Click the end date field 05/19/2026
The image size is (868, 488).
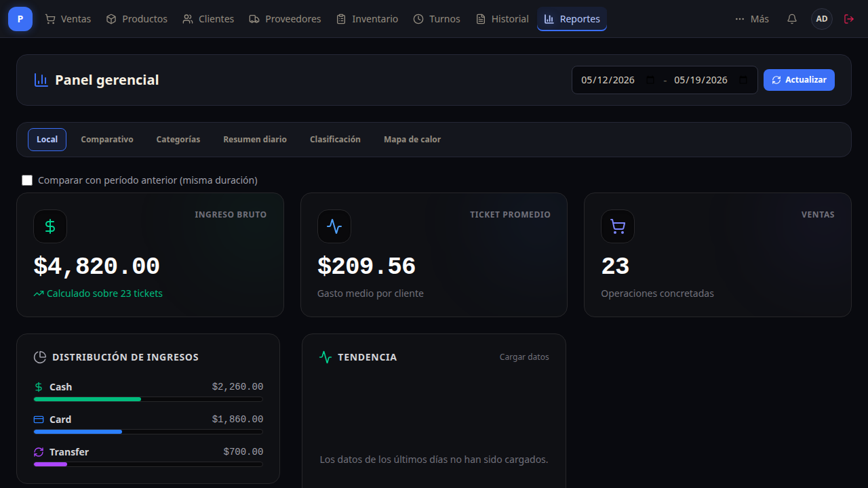pos(711,80)
